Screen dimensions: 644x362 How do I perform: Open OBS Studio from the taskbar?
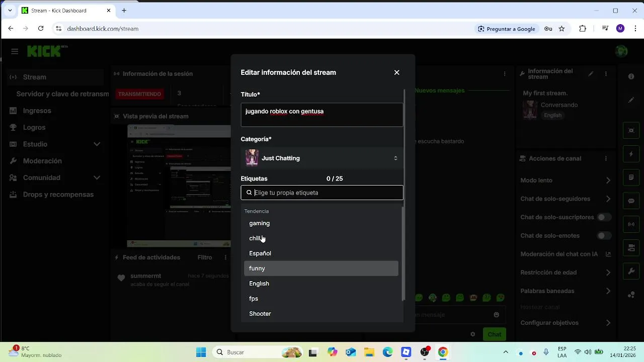[x=425, y=352]
